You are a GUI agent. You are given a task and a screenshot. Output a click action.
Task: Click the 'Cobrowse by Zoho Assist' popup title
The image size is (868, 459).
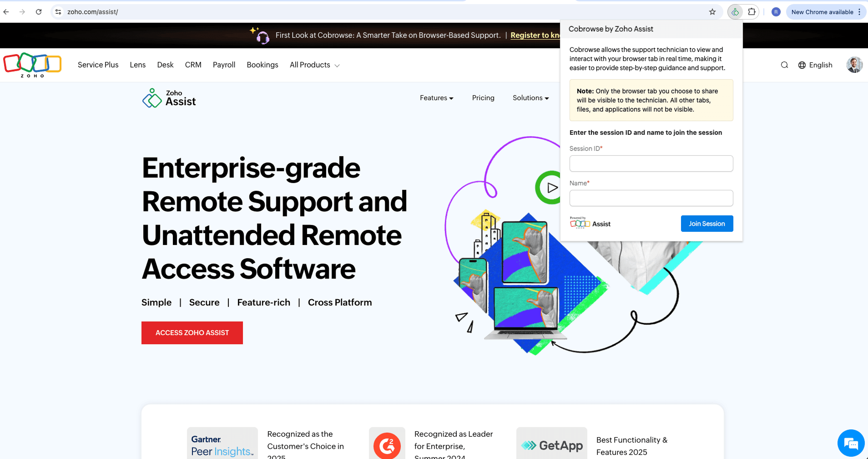pyautogui.click(x=611, y=29)
